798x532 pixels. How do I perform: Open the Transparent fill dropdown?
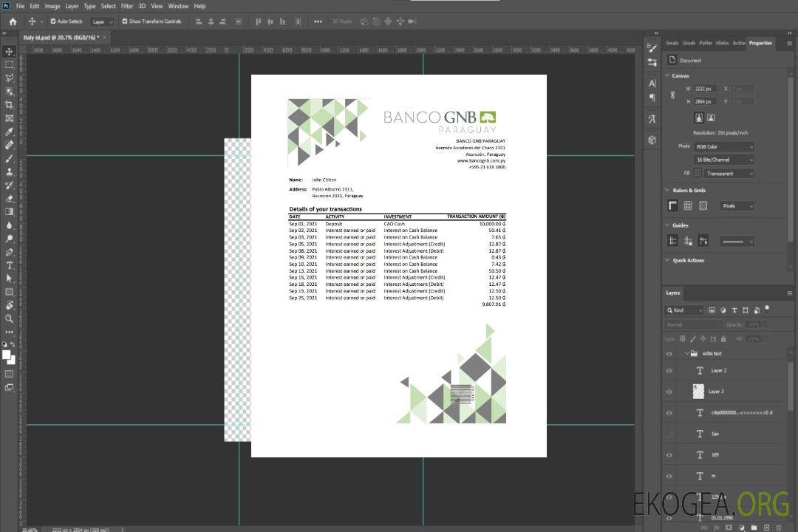(729, 174)
